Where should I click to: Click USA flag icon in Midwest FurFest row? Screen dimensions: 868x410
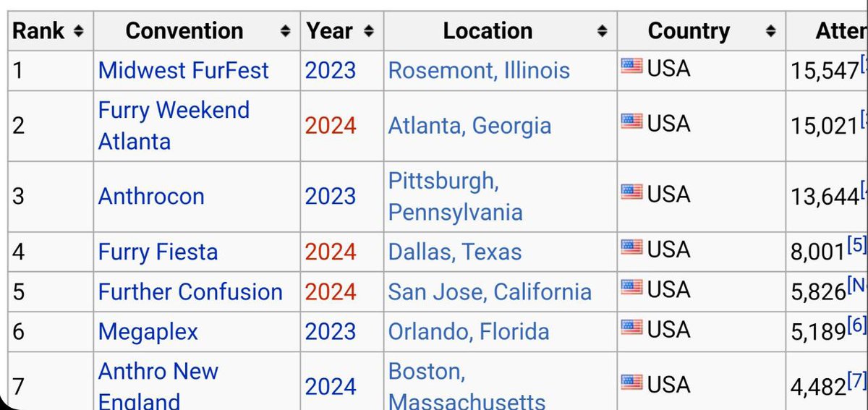(x=631, y=67)
